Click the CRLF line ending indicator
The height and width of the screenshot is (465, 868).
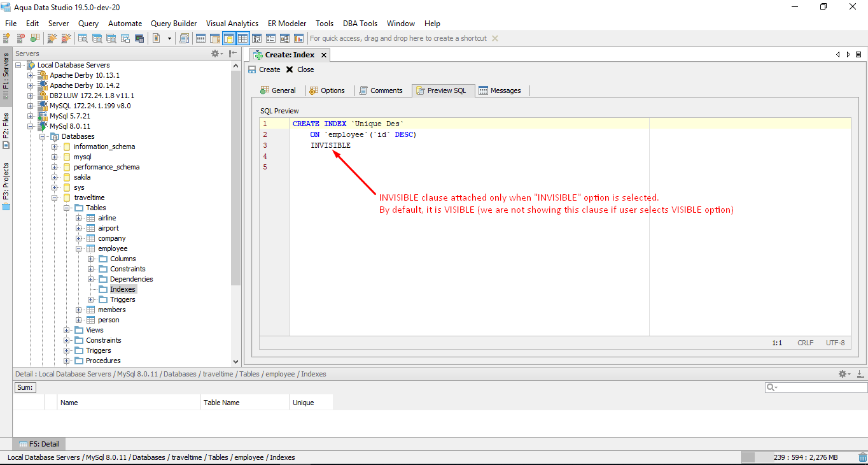point(805,343)
